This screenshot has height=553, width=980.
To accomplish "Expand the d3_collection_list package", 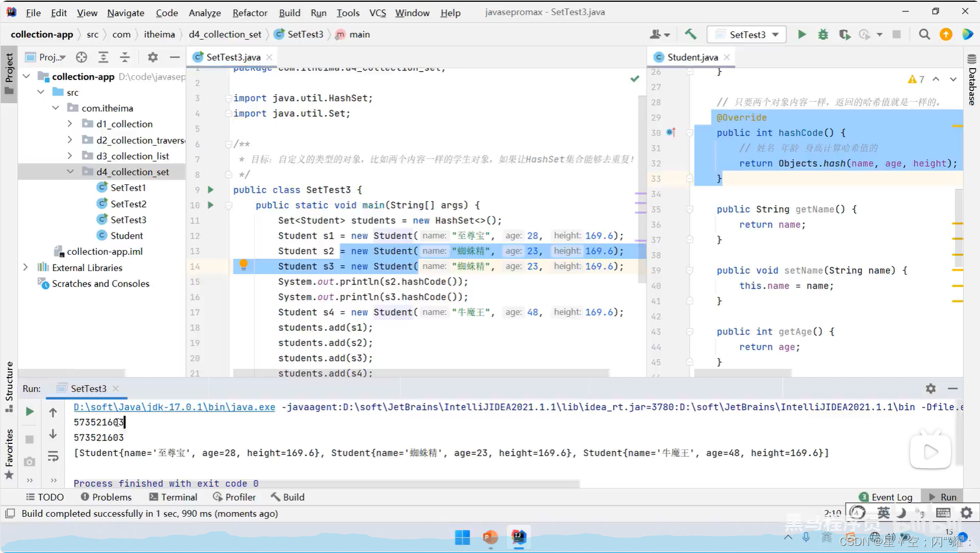I will click(70, 155).
